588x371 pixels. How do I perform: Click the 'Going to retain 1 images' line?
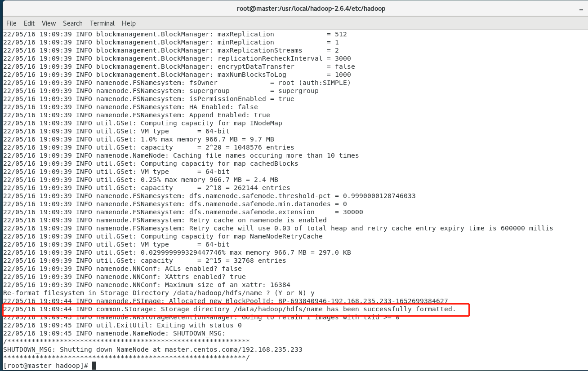click(201, 317)
